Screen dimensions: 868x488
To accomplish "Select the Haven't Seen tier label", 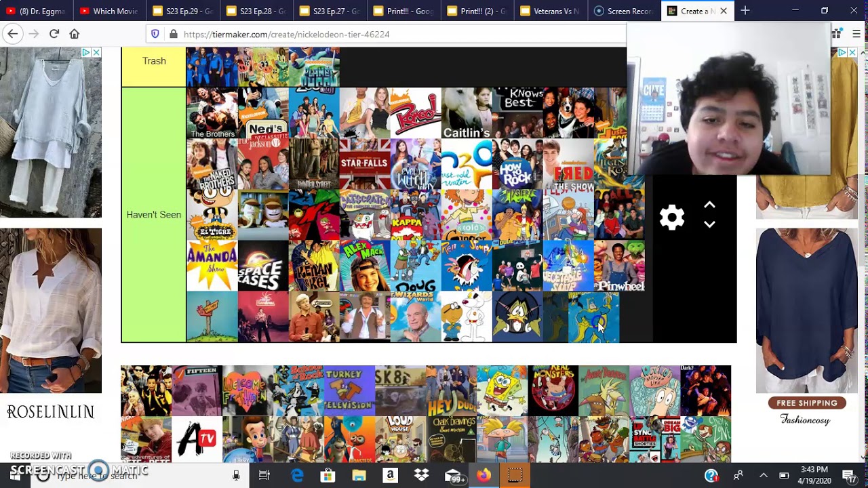I will click(154, 215).
